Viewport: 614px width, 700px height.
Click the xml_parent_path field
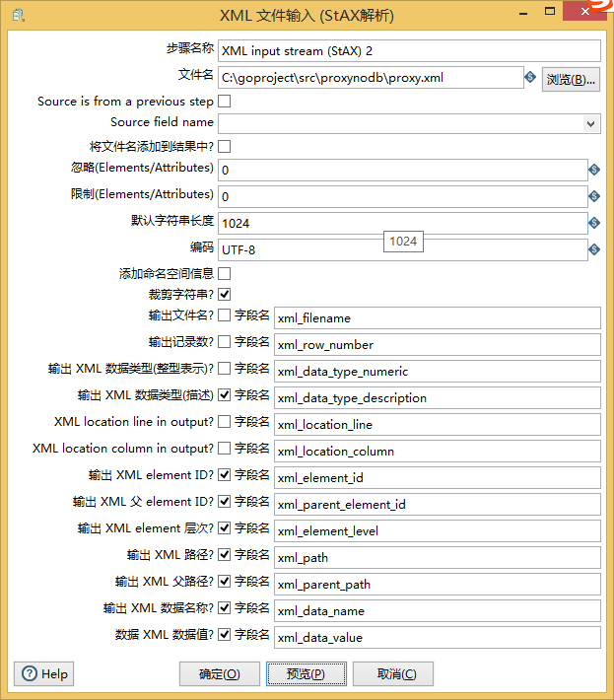click(x=438, y=585)
